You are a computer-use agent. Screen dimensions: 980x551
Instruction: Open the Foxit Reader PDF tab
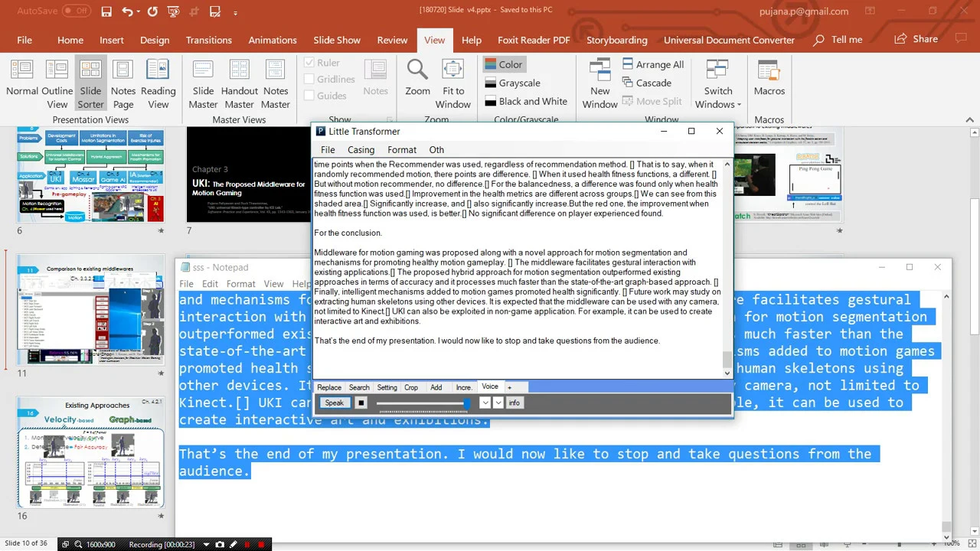534,40
